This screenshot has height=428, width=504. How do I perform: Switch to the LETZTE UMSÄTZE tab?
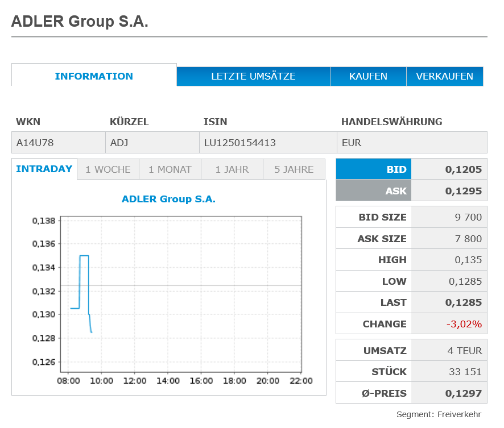coord(253,76)
